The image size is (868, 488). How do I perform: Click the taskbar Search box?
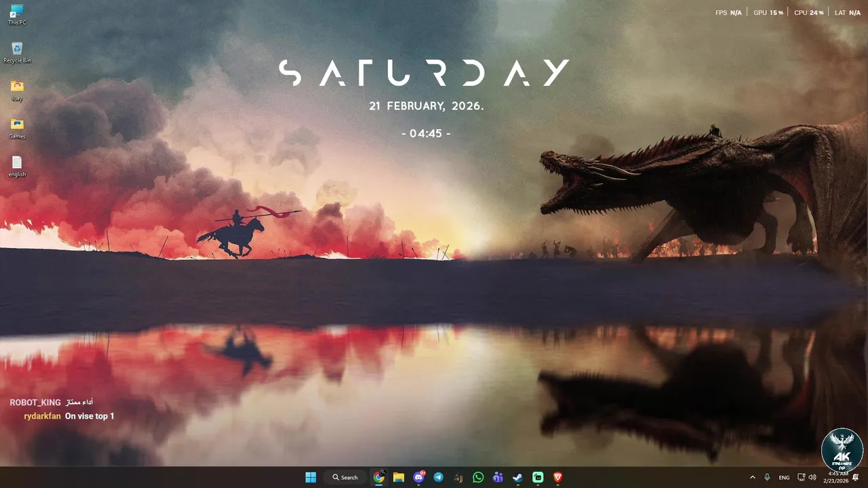(344, 477)
